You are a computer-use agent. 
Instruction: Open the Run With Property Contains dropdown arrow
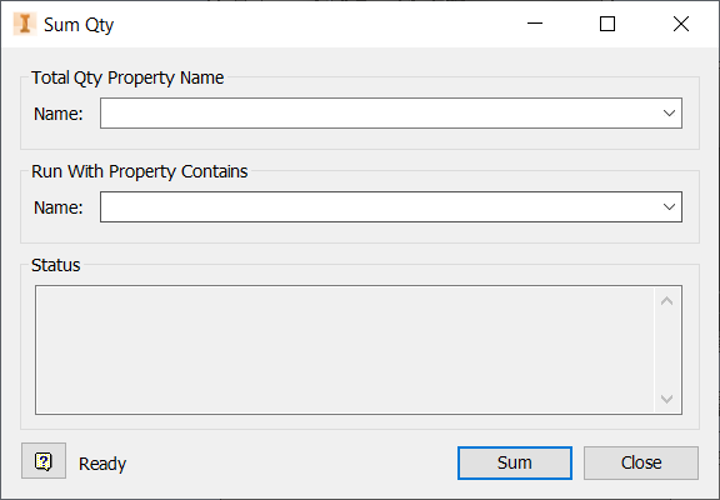coord(670,207)
